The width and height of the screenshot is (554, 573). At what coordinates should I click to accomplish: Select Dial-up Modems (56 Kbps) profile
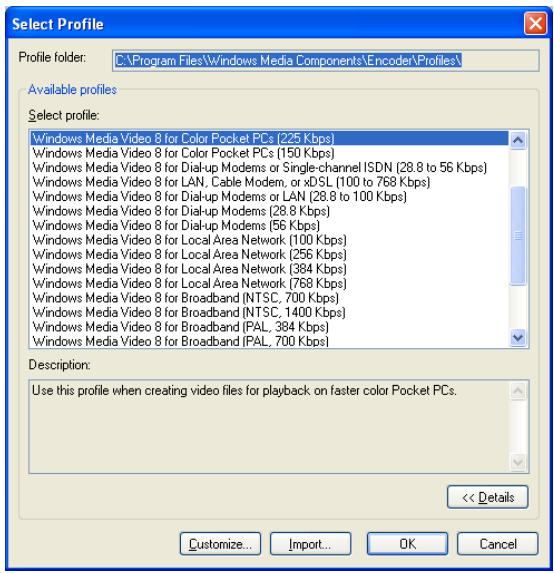(269, 225)
